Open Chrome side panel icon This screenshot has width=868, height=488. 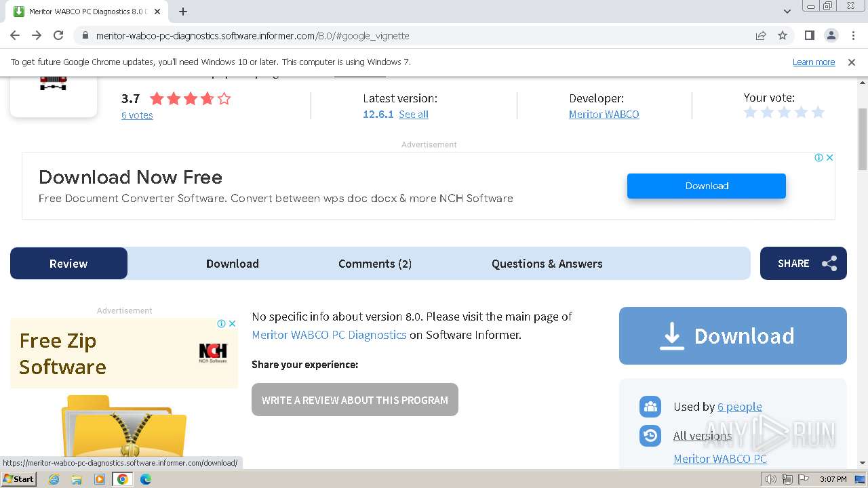(x=809, y=35)
